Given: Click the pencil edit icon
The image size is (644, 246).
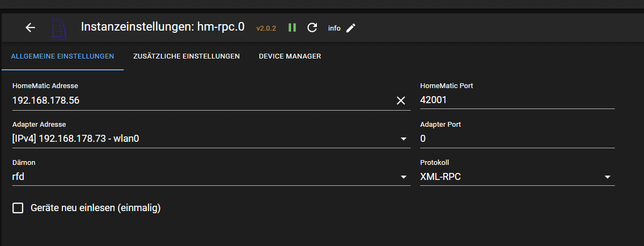Looking at the screenshot, I should [x=351, y=28].
